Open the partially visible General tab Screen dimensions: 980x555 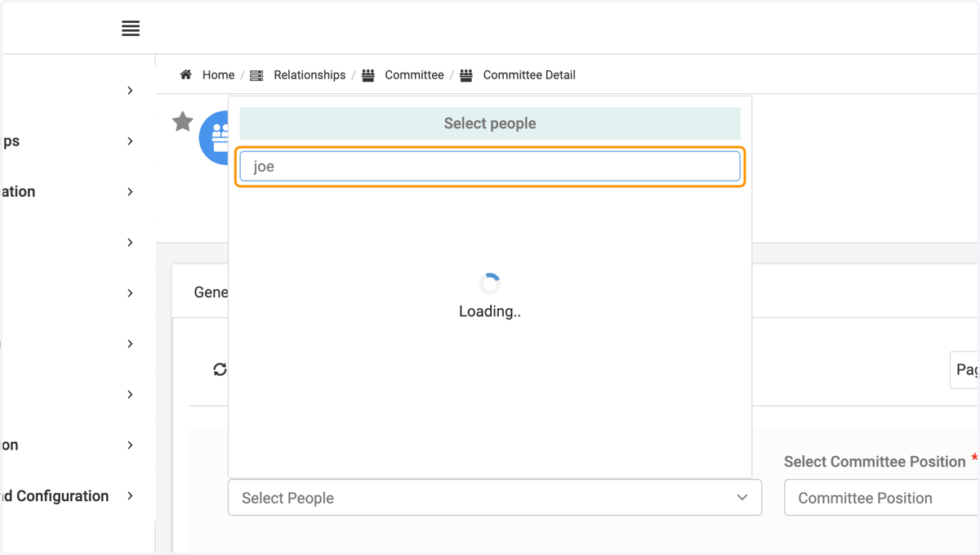pos(211,292)
